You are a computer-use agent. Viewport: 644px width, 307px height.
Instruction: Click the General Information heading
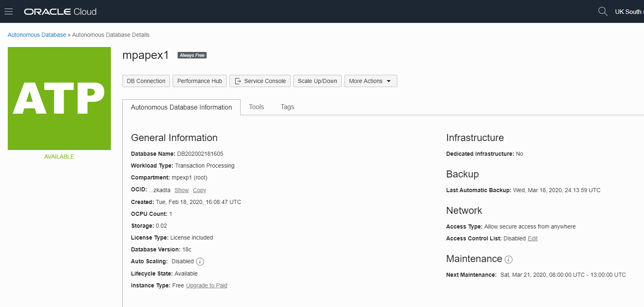pyautogui.click(x=174, y=138)
